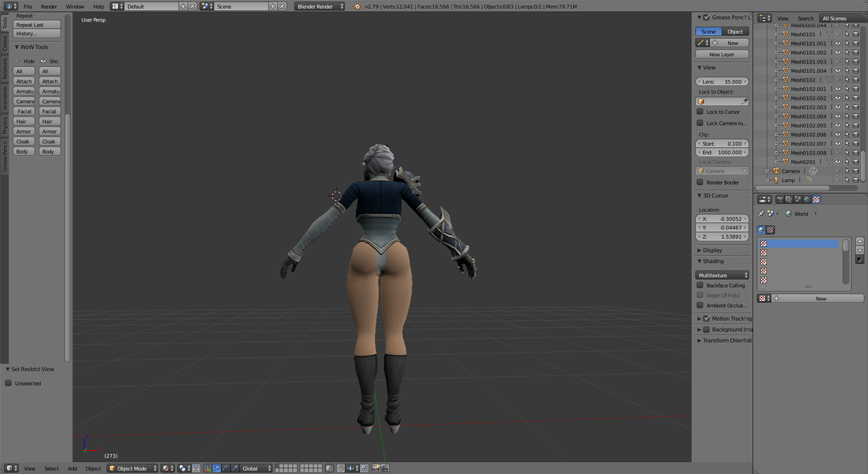This screenshot has width=868, height=474.
Task: Open the Window menu
Action: [75, 6]
